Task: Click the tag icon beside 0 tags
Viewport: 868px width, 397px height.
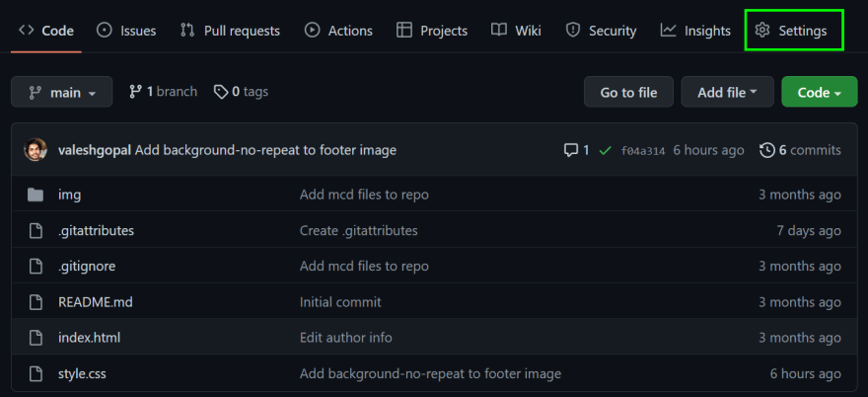Action: tap(221, 92)
